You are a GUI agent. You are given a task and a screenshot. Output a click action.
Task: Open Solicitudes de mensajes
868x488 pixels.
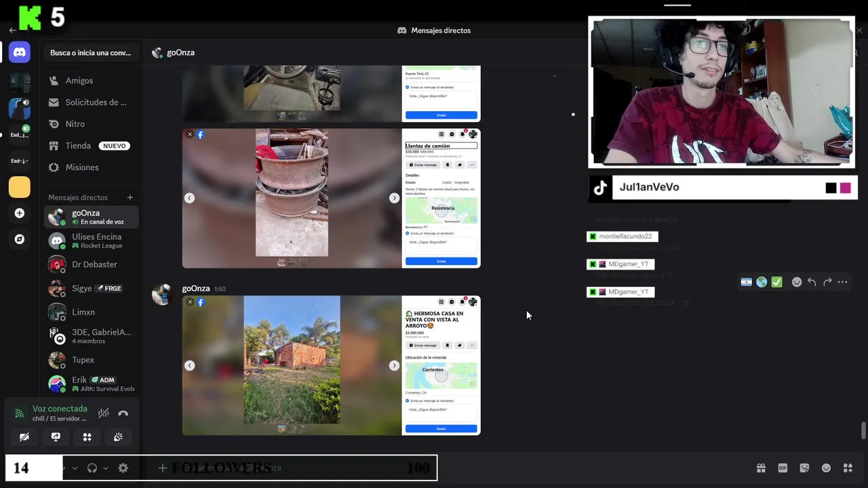pos(91,102)
